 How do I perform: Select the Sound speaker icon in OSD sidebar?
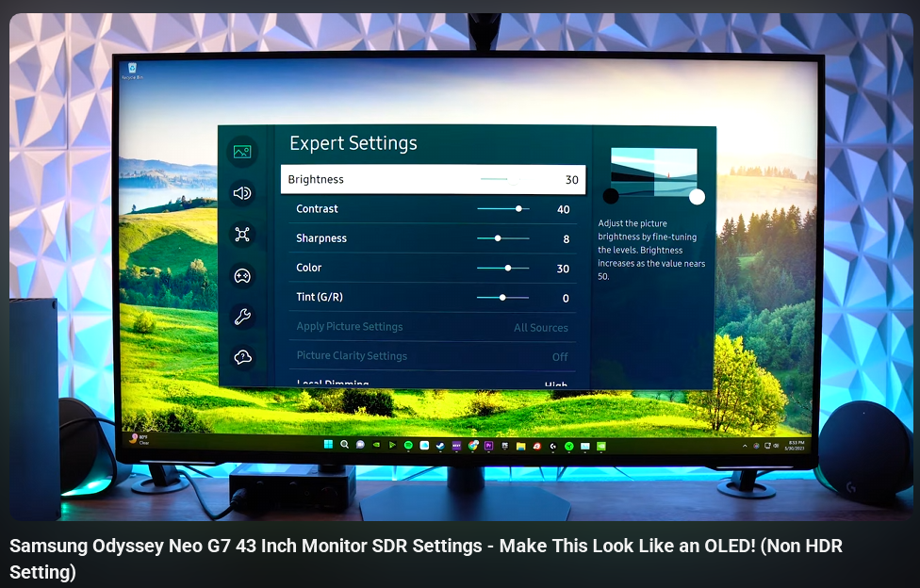click(242, 193)
